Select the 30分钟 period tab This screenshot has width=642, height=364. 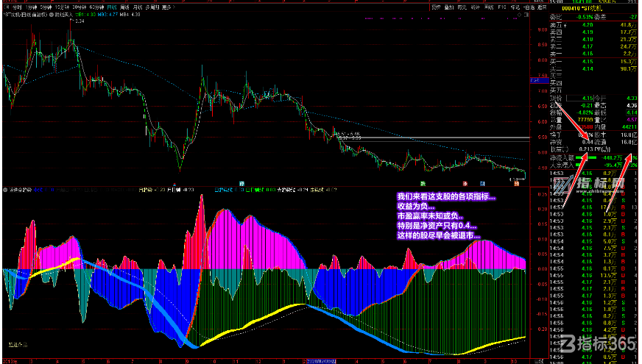pos(80,7)
